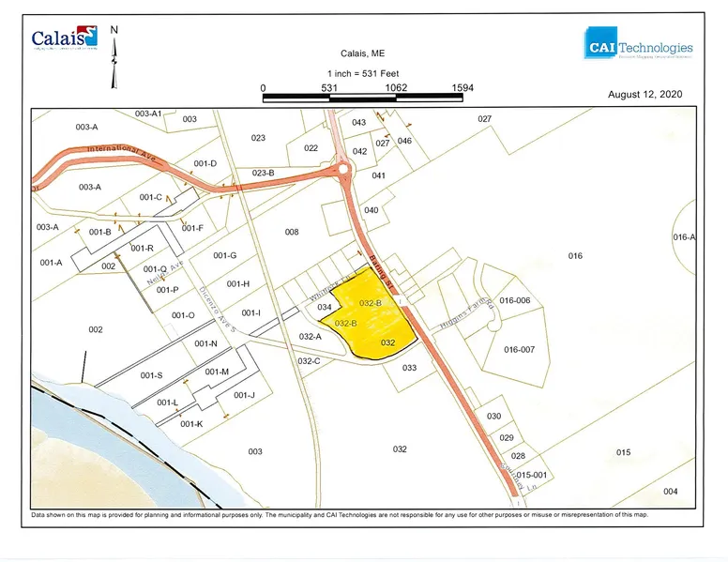The image size is (728, 562).
Task: Click the Calais town logo
Action: (x=64, y=39)
